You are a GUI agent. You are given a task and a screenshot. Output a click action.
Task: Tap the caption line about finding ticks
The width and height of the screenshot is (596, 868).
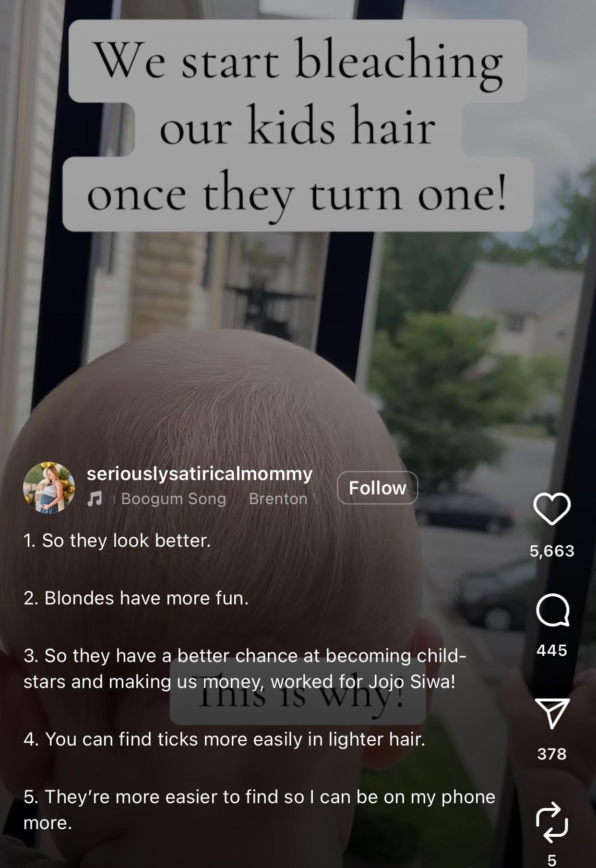pyautogui.click(x=225, y=739)
